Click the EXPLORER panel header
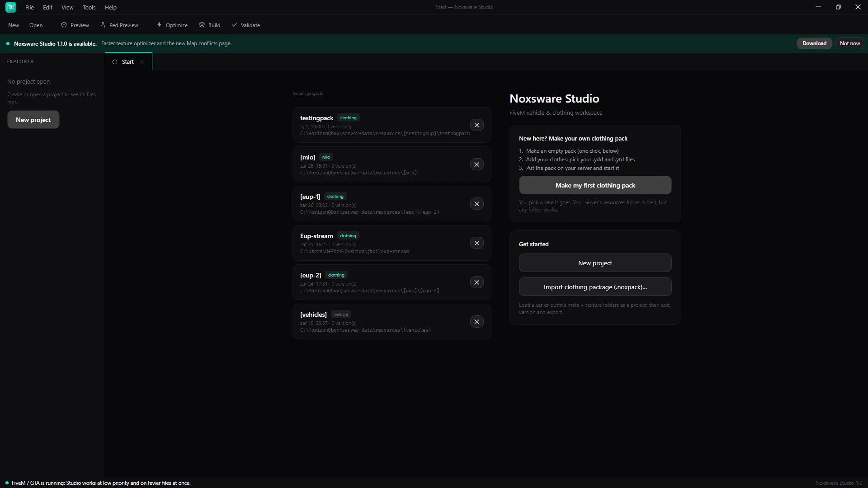 tap(20, 61)
